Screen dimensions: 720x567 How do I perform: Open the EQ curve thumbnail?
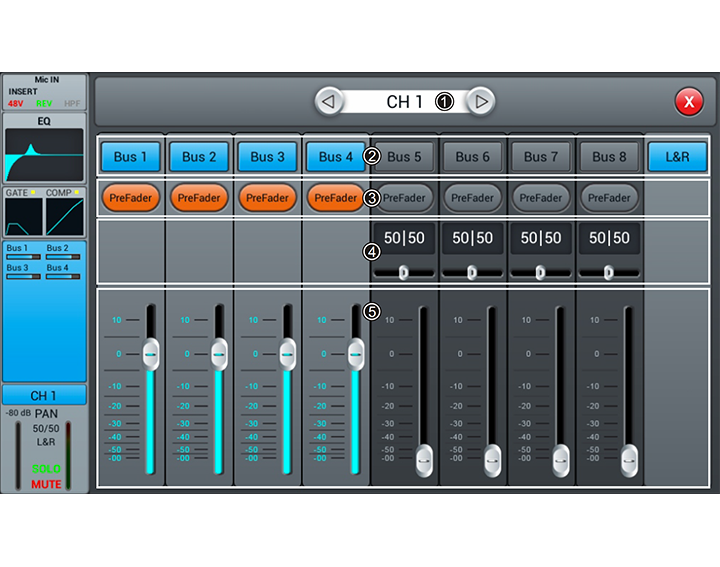[44, 155]
